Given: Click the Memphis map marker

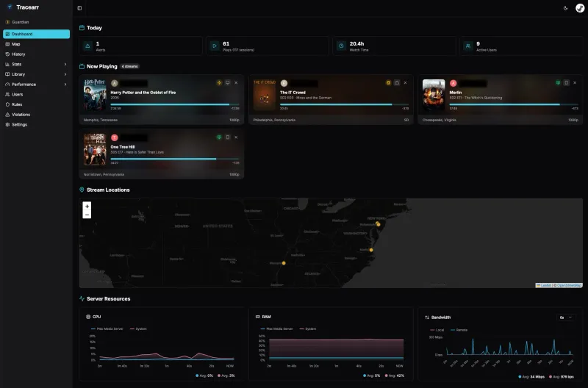Looking at the screenshot, I should pyautogui.click(x=284, y=263).
